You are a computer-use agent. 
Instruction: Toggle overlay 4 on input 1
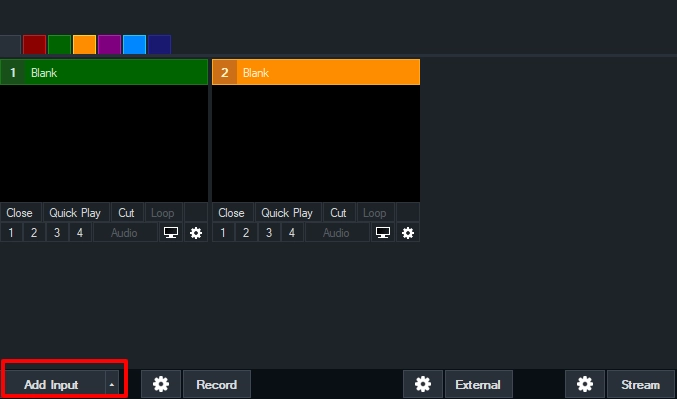coord(80,233)
